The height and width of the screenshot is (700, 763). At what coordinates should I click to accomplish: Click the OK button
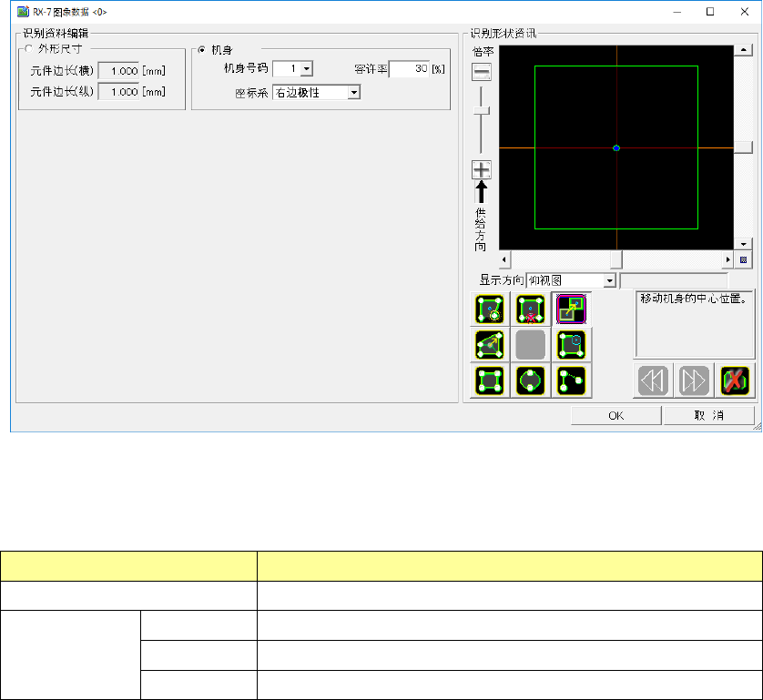click(x=615, y=415)
